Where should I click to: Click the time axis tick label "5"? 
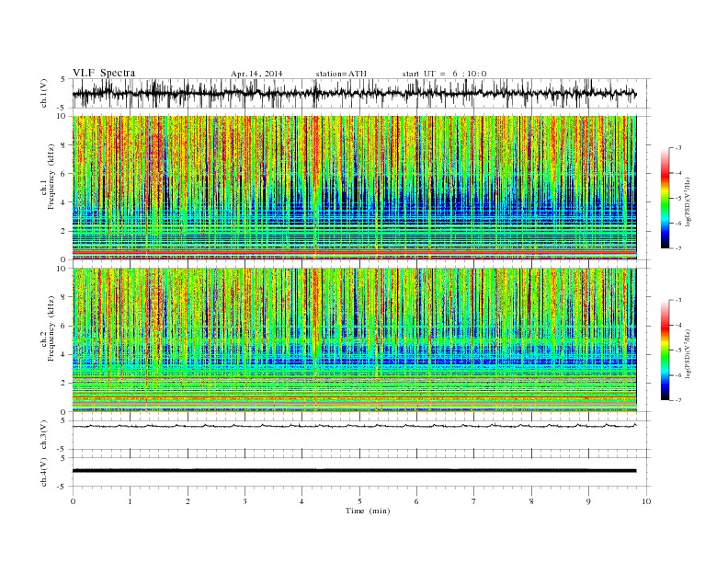tap(359, 501)
